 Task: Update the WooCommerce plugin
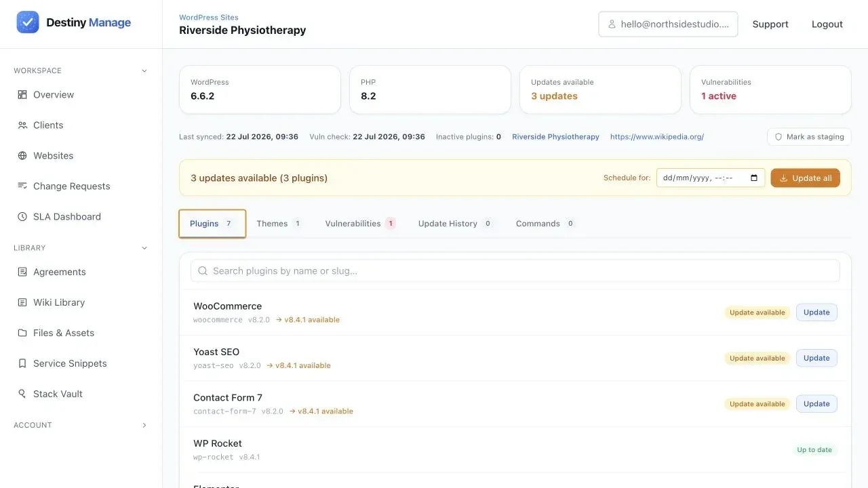pos(816,312)
